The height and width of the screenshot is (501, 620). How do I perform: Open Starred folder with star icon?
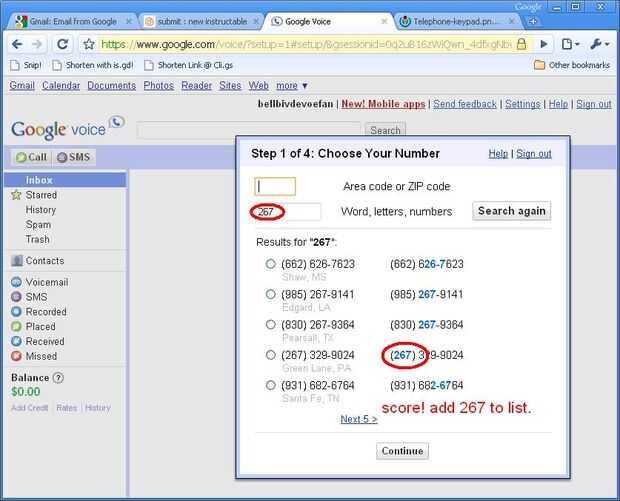[16, 195]
